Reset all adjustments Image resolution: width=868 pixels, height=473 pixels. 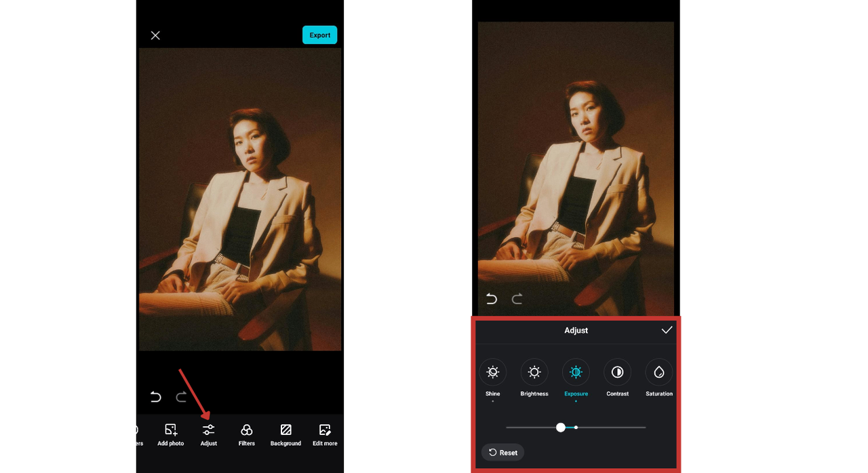502,453
